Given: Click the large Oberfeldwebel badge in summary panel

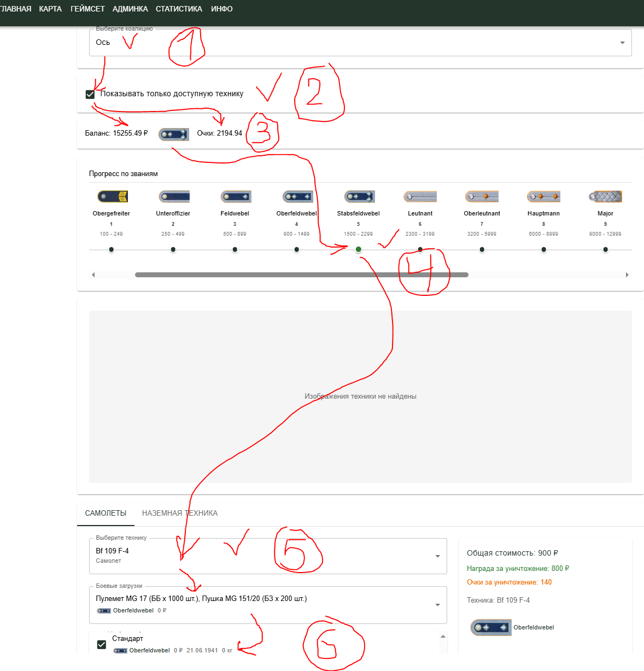Looking at the screenshot, I should (x=490, y=627).
